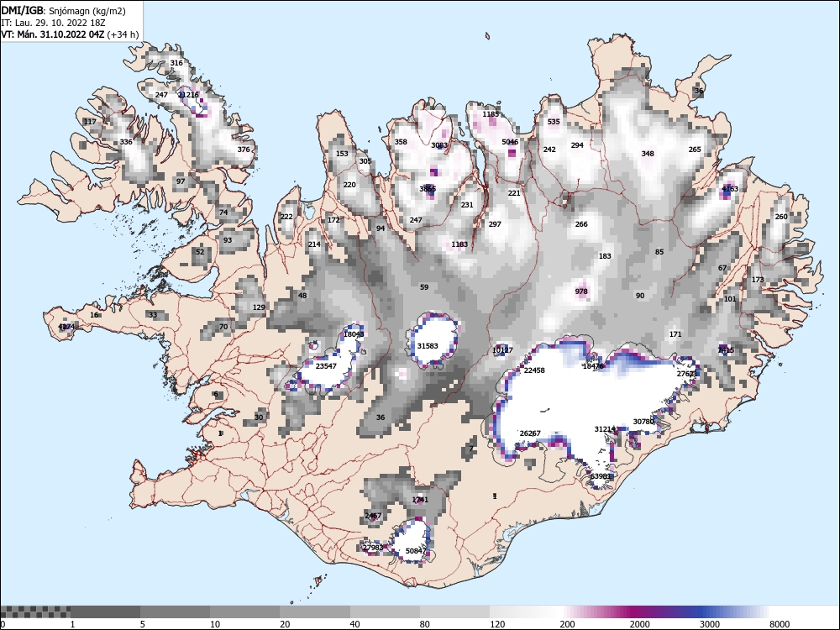Click the snow value 222
The width and height of the screenshot is (840, 630).
click(x=286, y=217)
